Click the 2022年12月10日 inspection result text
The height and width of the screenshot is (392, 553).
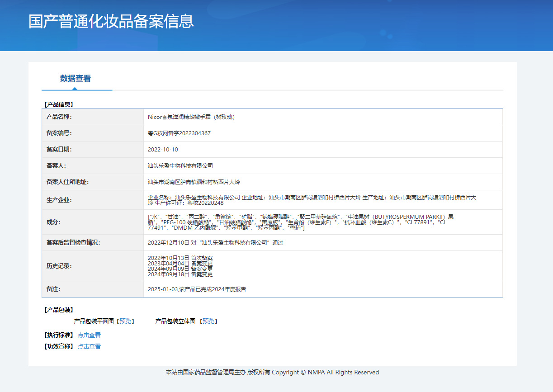point(215,242)
